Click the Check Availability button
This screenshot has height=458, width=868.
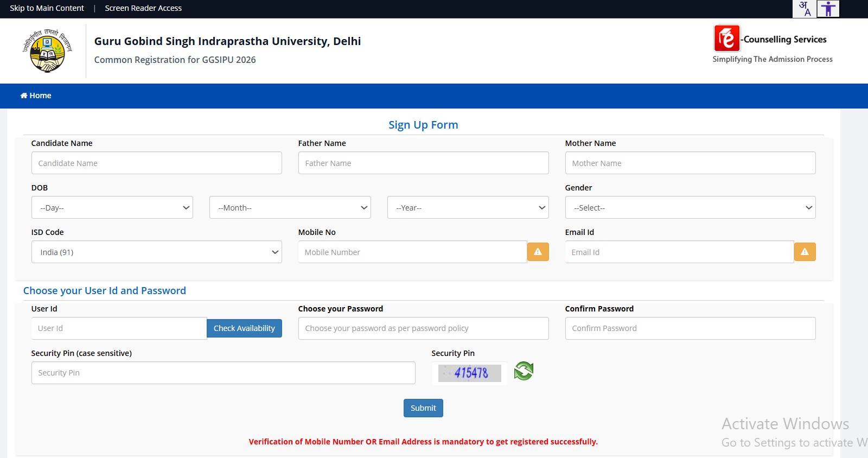(245, 328)
